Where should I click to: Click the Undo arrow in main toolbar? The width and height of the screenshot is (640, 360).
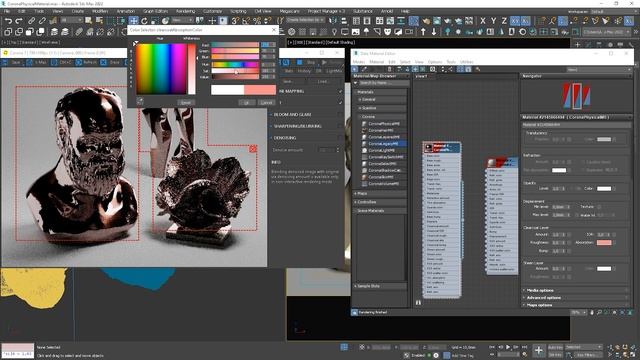8,20
